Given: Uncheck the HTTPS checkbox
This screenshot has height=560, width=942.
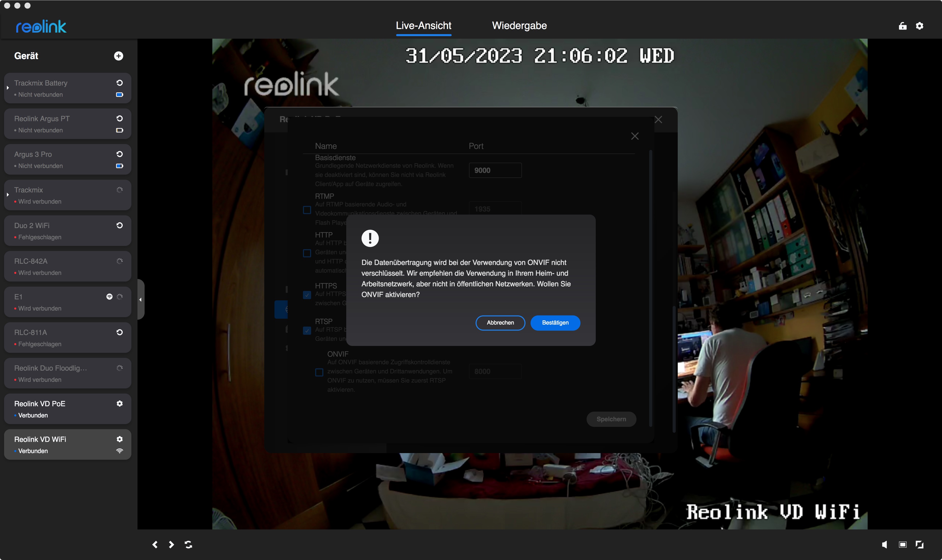Looking at the screenshot, I should pos(307,295).
